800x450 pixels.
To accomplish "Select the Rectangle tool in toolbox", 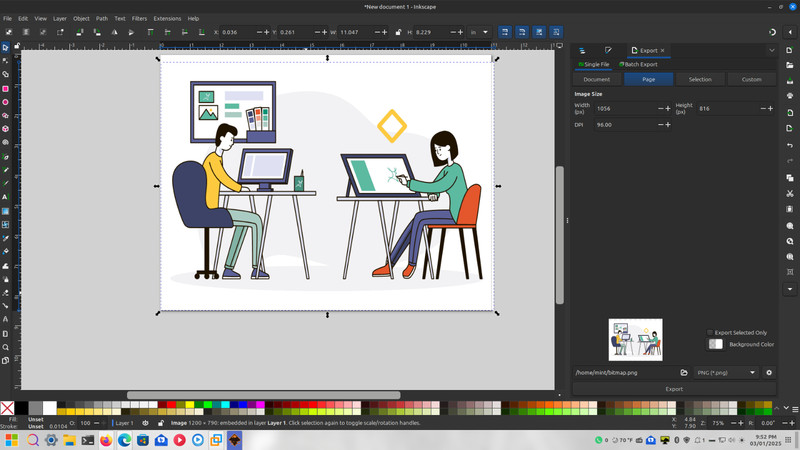I will tap(6, 89).
